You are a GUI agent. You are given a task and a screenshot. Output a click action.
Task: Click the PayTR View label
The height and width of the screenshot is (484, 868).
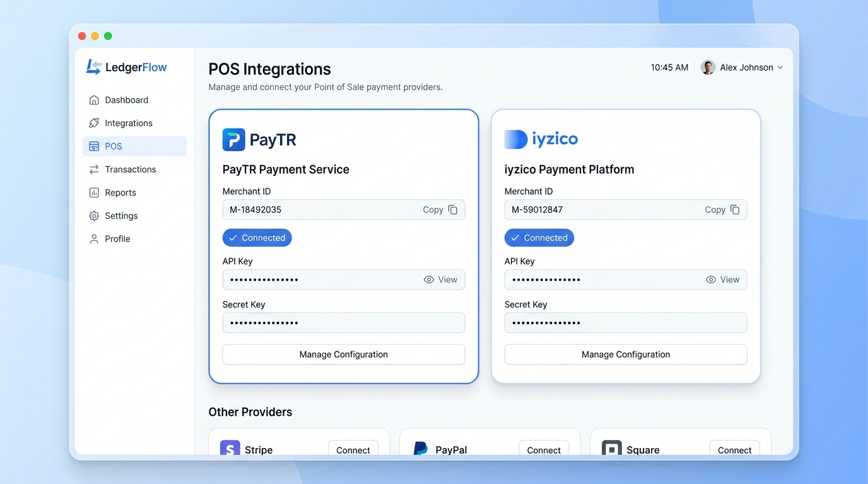tap(448, 280)
